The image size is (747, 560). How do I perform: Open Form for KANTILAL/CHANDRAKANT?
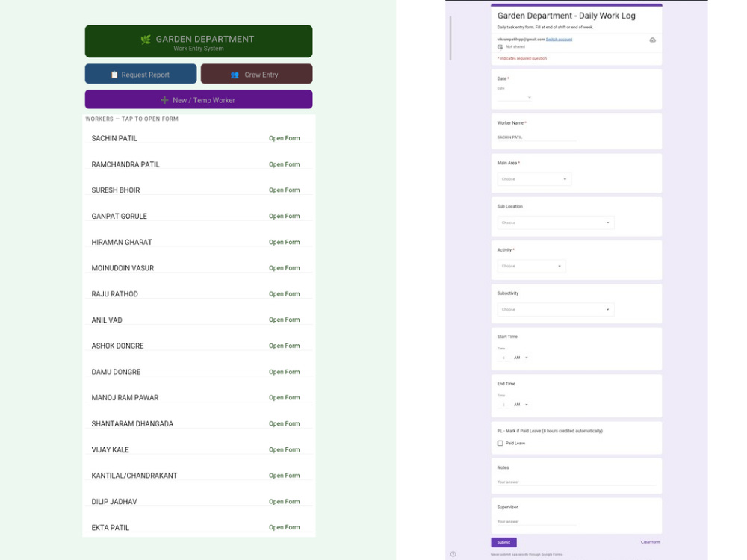click(285, 476)
